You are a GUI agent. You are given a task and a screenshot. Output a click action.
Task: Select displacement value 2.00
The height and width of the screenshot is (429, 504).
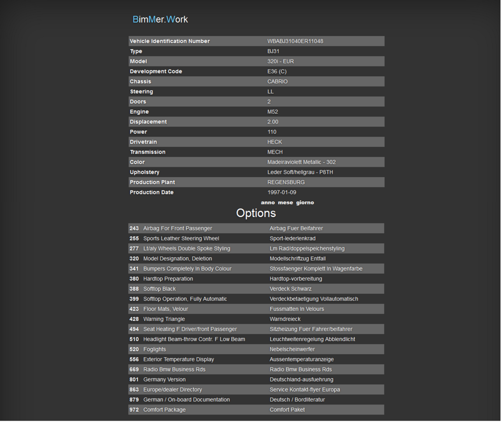(x=273, y=122)
